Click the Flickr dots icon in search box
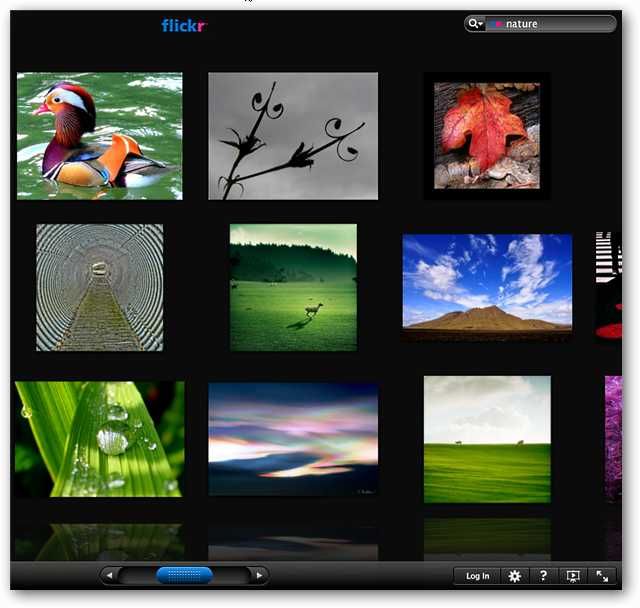640x608 pixels. tap(496, 24)
